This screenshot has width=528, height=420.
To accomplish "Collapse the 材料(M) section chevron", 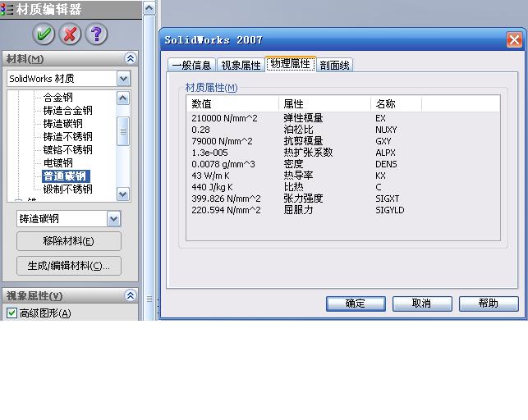I will pyautogui.click(x=131, y=59).
